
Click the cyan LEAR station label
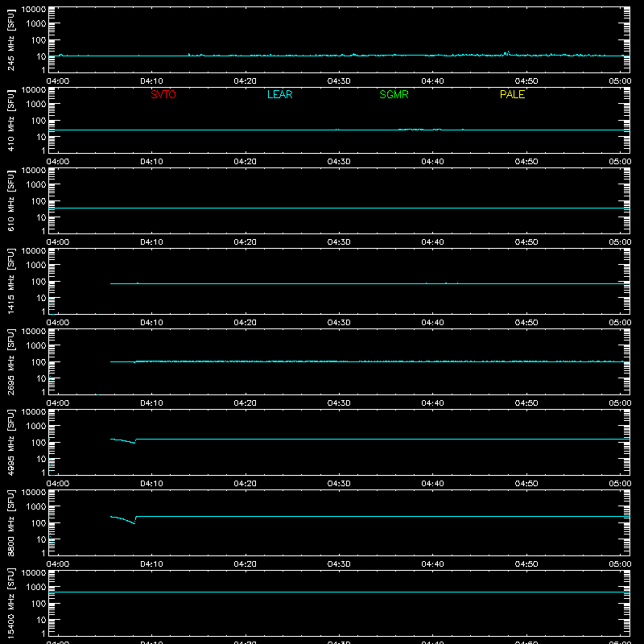coord(279,94)
